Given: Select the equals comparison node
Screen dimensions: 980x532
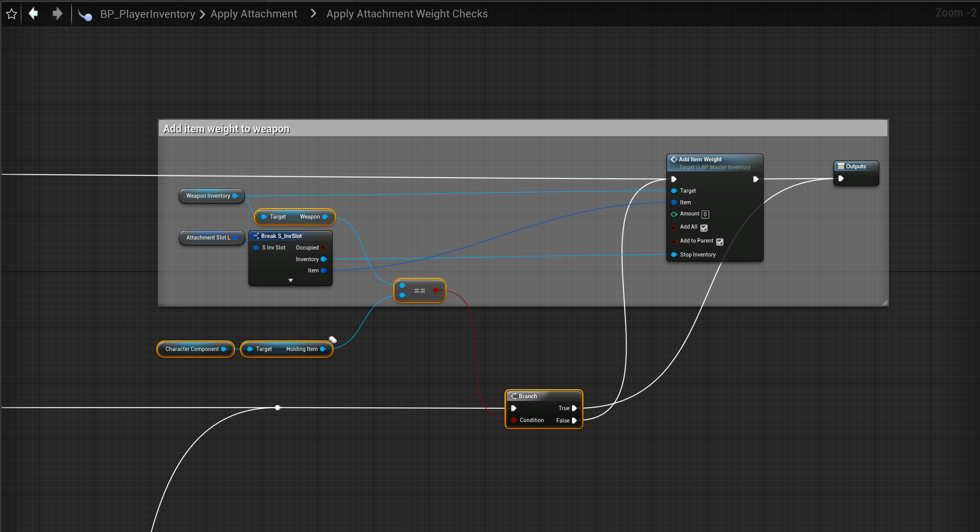Looking at the screenshot, I should 419,291.
